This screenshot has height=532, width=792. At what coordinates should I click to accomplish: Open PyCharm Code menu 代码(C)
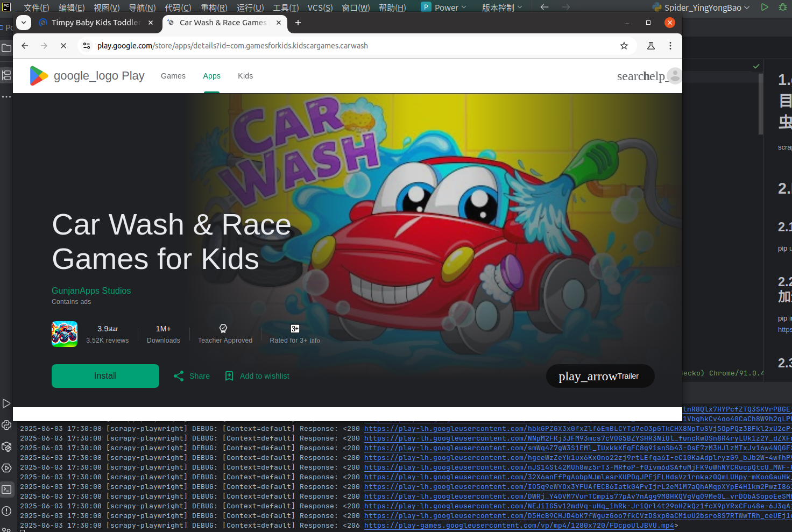(x=178, y=8)
